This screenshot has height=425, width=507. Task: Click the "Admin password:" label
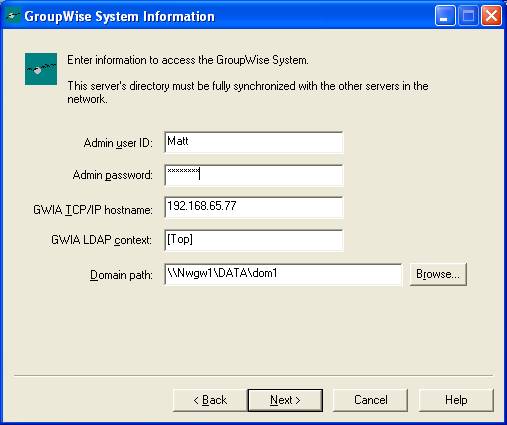pos(112,175)
